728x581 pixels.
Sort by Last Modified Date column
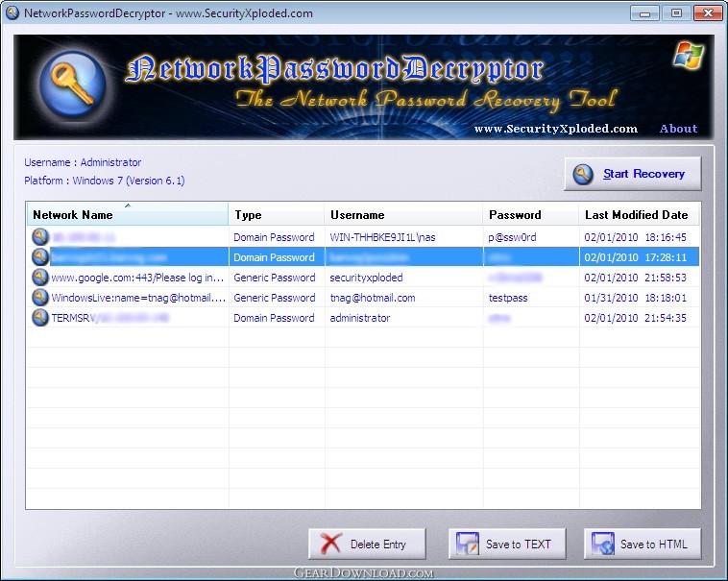640,214
